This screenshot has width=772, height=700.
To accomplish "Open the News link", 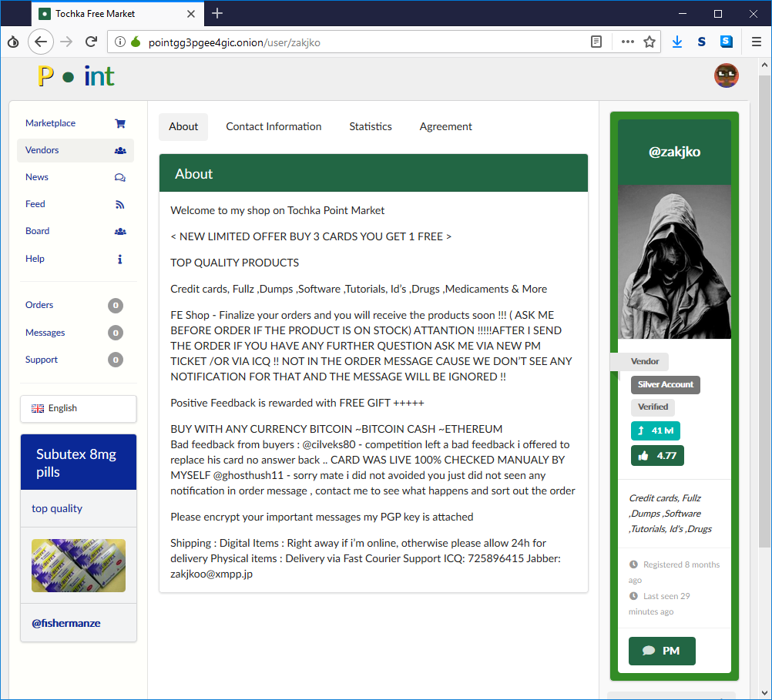I will (37, 177).
